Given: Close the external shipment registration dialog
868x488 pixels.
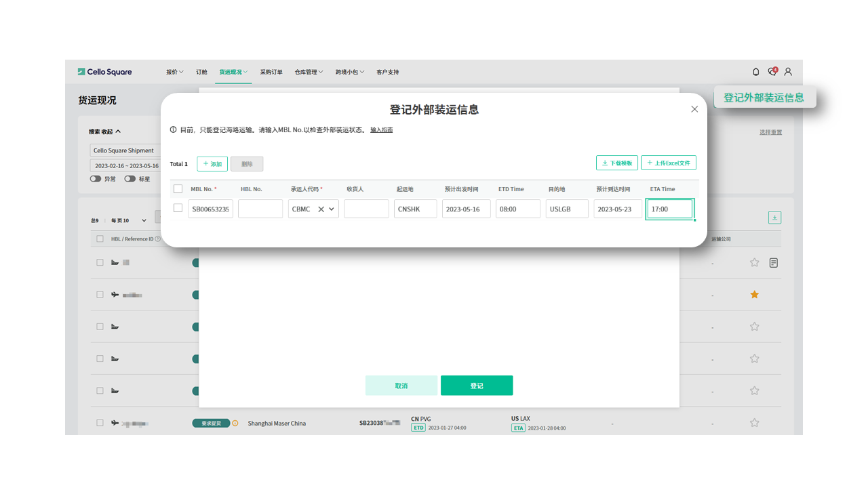Looking at the screenshot, I should point(694,109).
